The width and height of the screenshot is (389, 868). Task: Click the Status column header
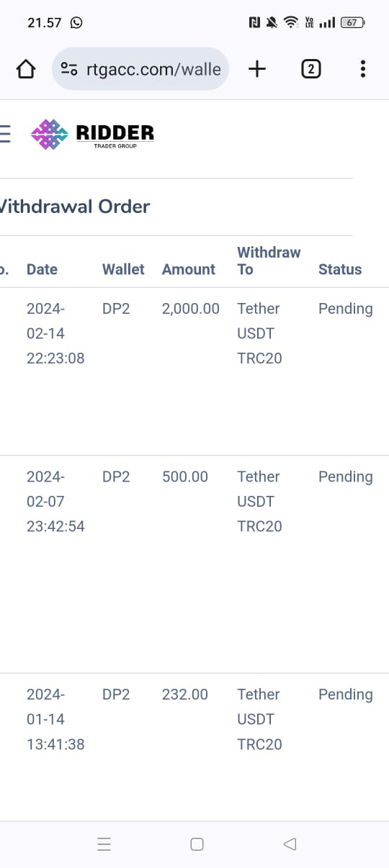tap(340, 269)
